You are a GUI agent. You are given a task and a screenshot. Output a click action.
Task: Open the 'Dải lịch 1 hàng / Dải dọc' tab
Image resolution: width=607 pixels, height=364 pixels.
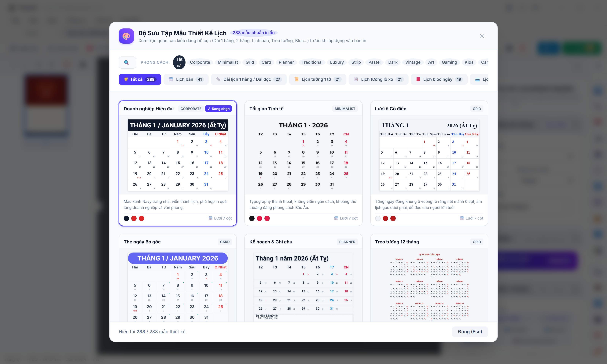point(248,79)
